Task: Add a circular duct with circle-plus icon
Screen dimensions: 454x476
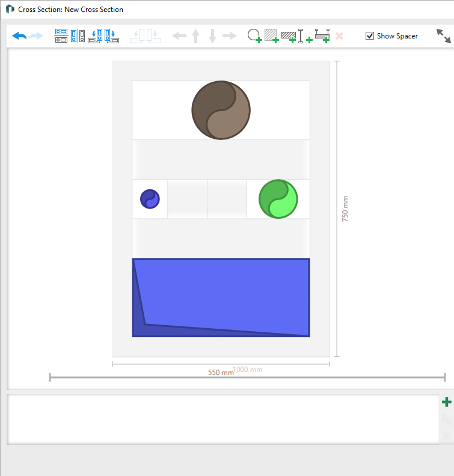Action: [254, 36]
